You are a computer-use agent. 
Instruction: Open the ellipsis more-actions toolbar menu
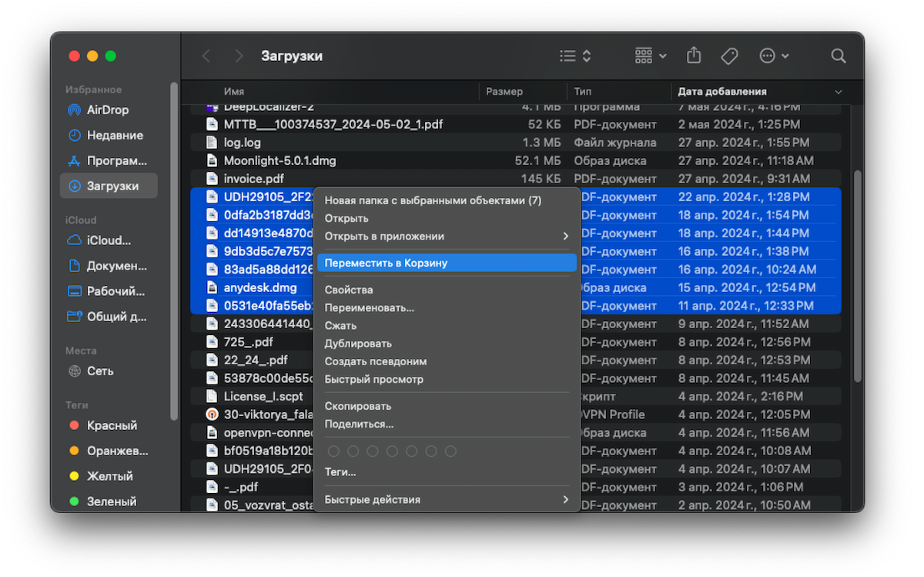[774, 56]
